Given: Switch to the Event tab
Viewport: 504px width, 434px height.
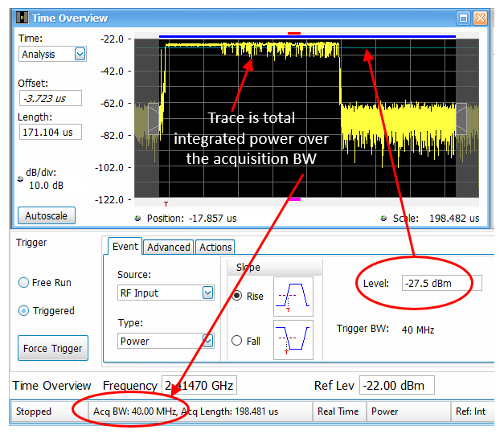Looking at the screenshot, I should click(125, 247).
